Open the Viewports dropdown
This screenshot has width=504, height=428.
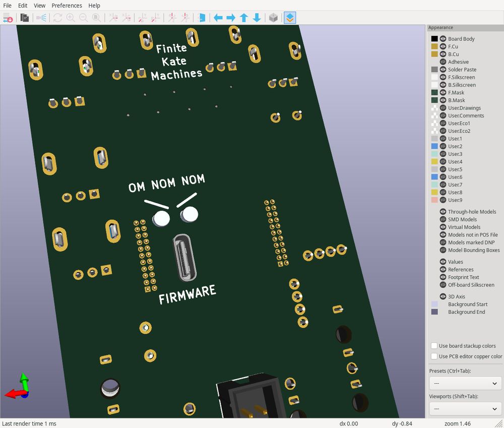coord(465,409)
